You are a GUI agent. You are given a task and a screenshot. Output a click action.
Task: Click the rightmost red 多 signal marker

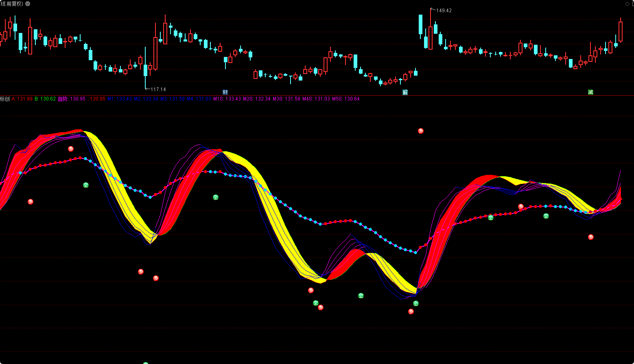click(x=591, y=237)
